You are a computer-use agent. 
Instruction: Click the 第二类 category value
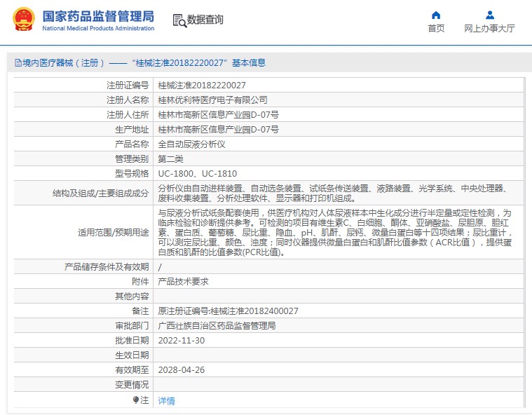[x=170, y=159]
